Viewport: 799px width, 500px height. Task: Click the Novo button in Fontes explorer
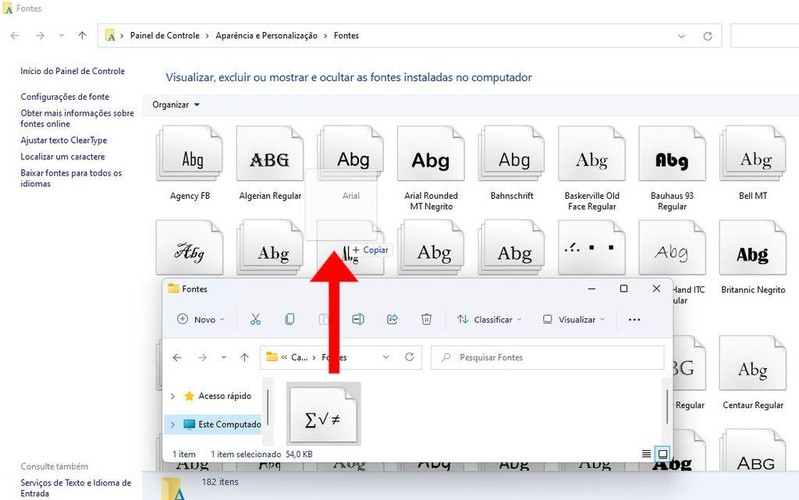pyautogui.click(x=201, y=320)
